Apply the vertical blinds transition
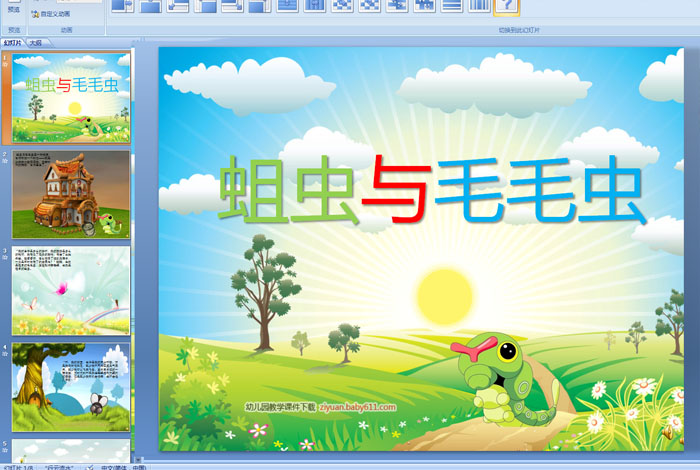Screen dimensions: 700x470 click(479, 5)
